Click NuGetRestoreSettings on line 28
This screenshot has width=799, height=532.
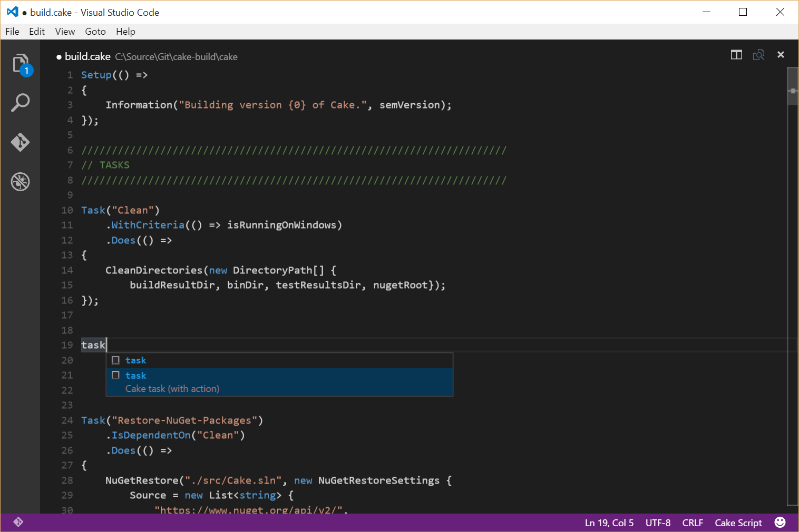click(x=379, y=480)
